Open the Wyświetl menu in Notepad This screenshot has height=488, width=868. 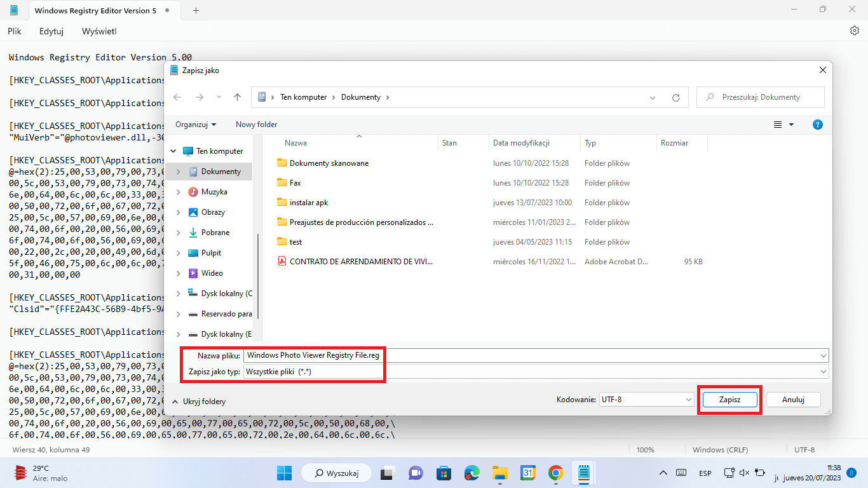(99, 31)
